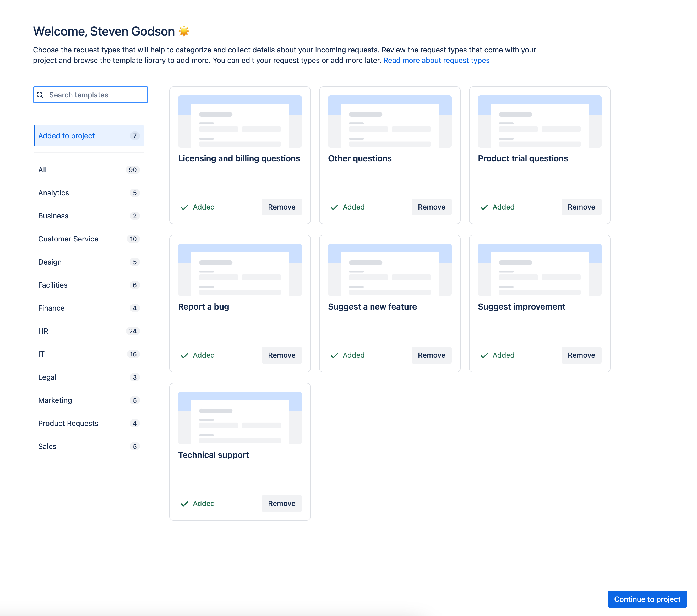Remove Licensing and billing questions request type
Screen dimensions: 697x616
coord(282,207)
